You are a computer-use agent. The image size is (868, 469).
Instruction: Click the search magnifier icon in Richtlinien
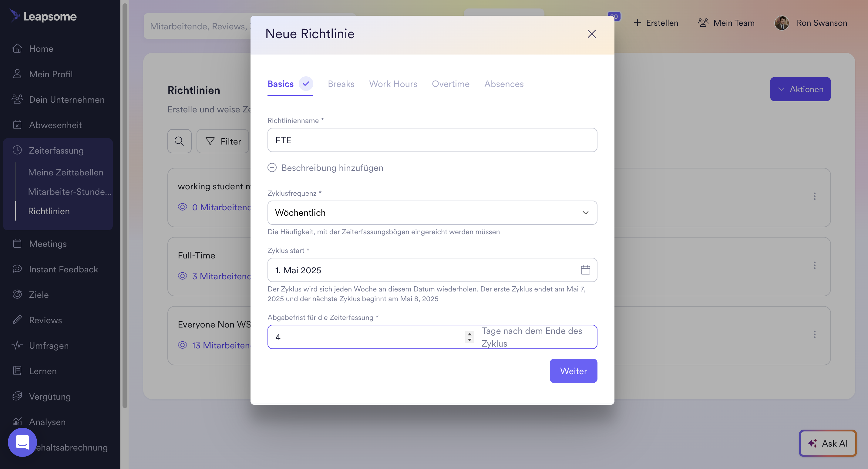179,141
